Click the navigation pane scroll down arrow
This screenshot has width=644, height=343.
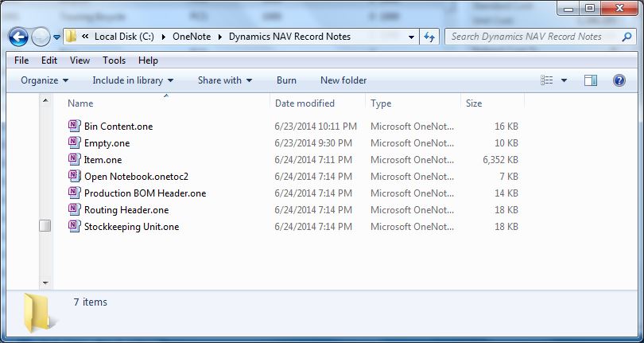[45, 283]
